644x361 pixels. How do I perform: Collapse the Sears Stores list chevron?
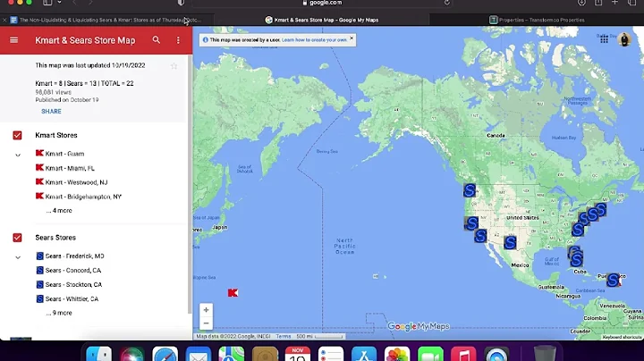(x=18, y=257)
